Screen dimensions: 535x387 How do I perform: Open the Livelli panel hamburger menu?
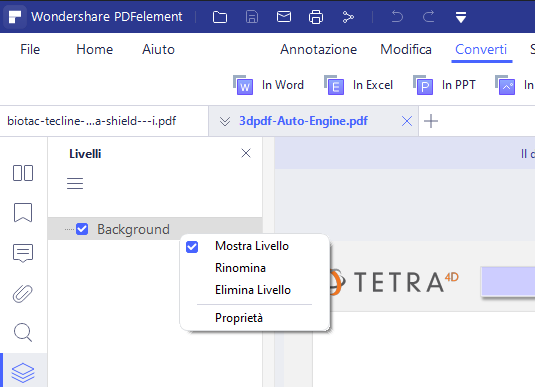(x=75, y=183)
